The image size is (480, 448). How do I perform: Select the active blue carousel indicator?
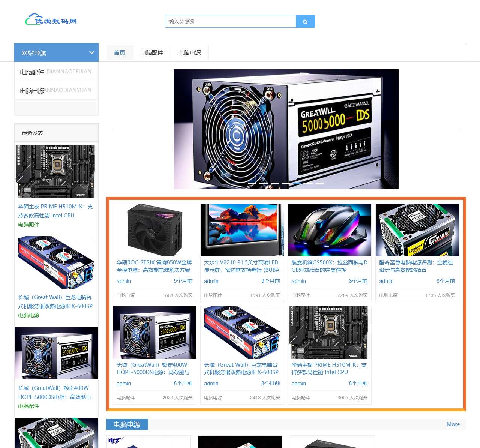pos(297,183)
